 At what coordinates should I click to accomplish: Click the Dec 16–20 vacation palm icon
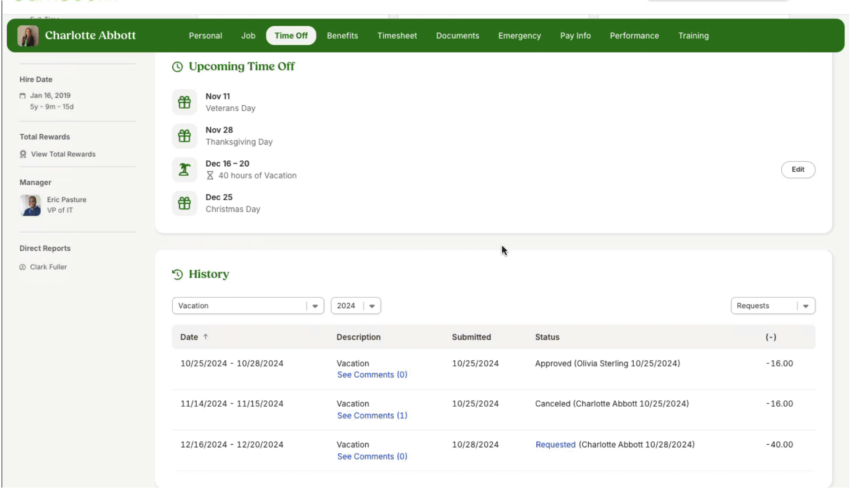click(x=184, y=169)
